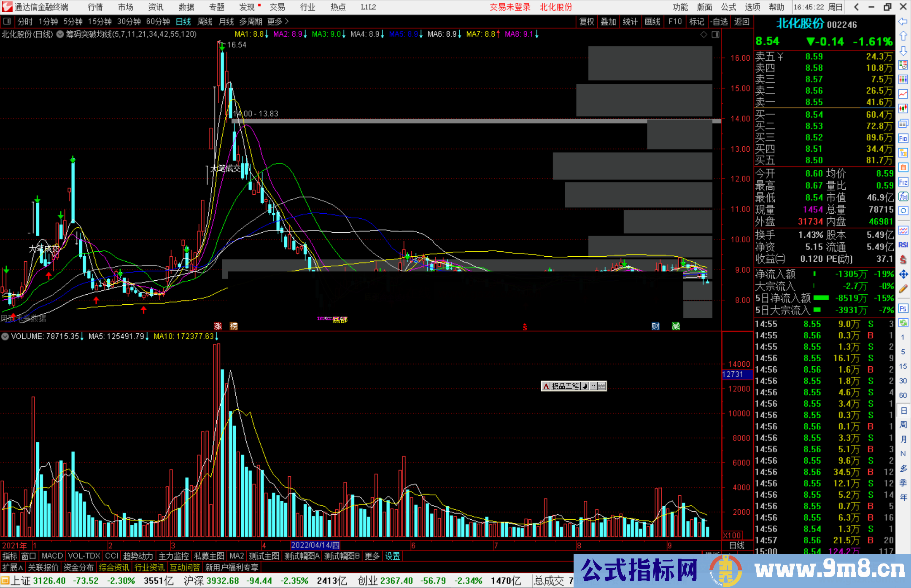
Task: Toggle panel icon at chart top-right corner
Action: [x=715, y=35]
